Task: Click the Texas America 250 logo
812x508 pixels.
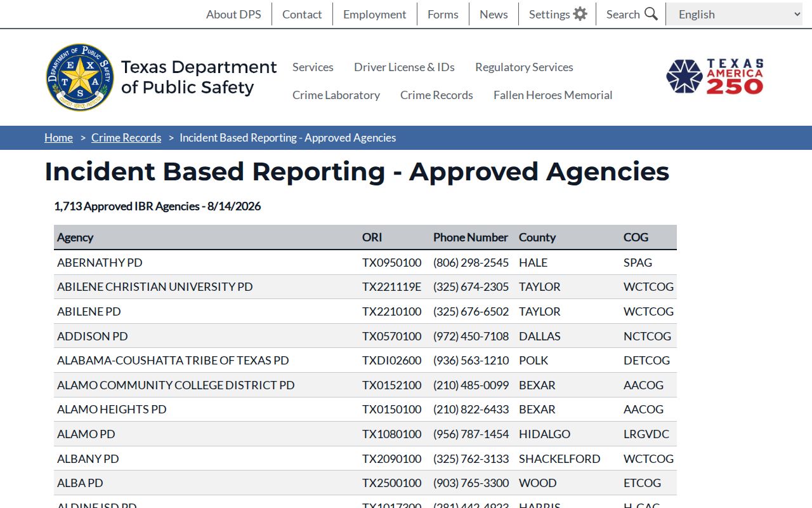Action: 715,77
